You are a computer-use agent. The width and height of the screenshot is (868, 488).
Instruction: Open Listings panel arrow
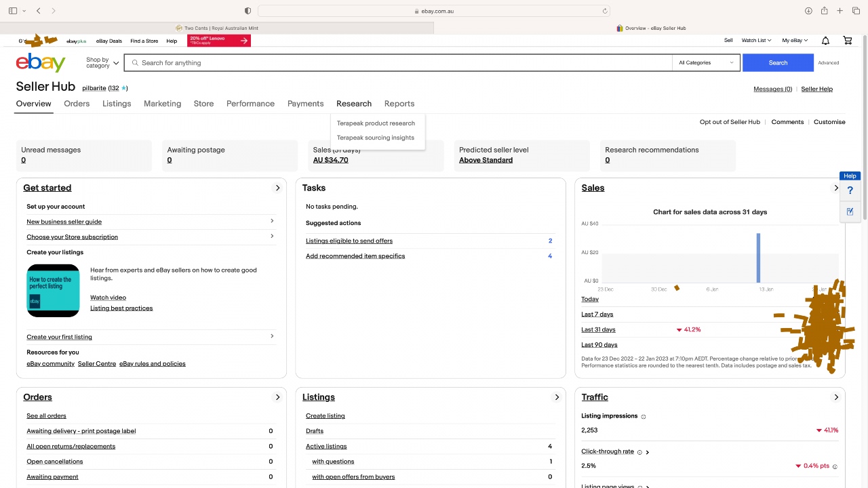(x=557, y=397)
